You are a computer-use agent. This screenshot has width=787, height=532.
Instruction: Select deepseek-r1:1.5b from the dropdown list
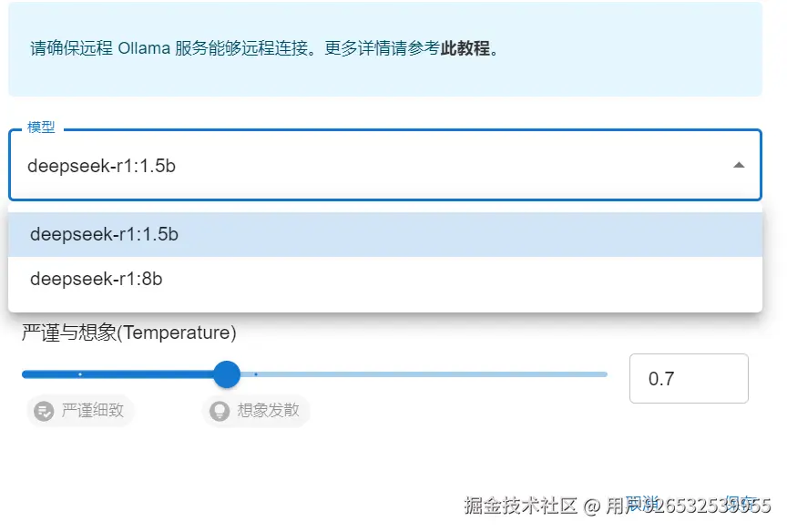point(104,234)
